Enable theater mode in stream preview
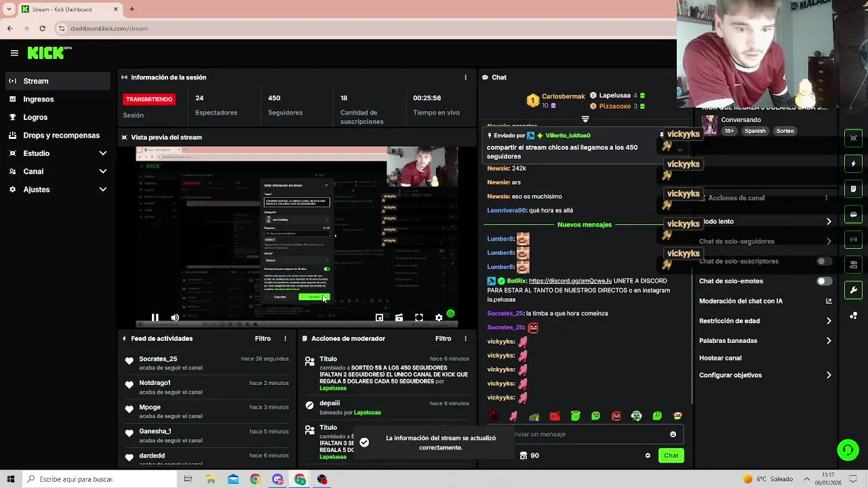Image resolution: width=868 pixels, height=488 pixels. [x=399, y=317]
